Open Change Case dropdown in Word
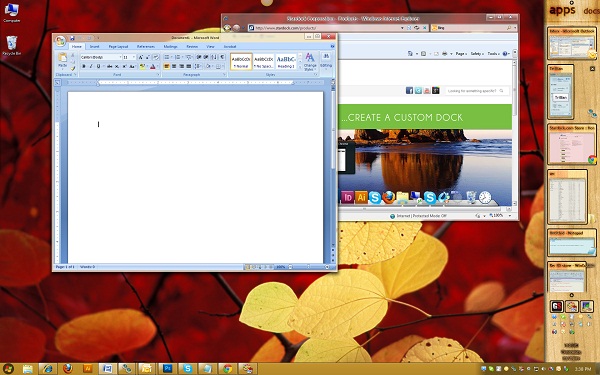 (132, 67)
